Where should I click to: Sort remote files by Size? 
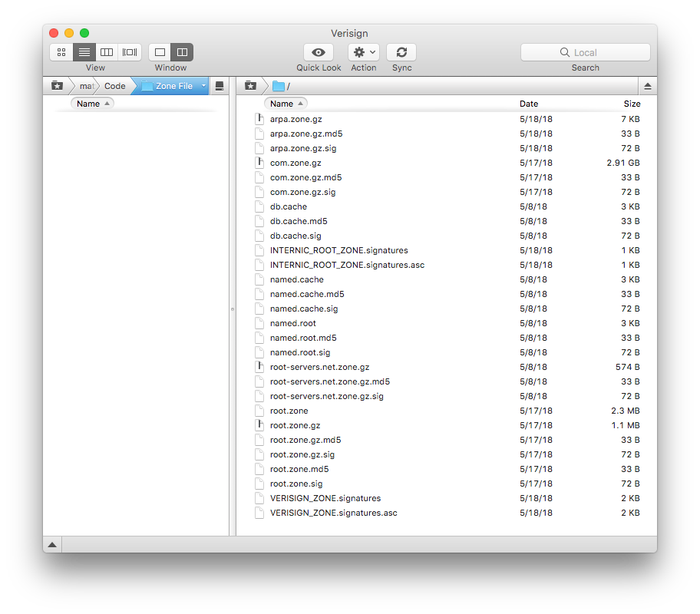(x=631, y=103)
